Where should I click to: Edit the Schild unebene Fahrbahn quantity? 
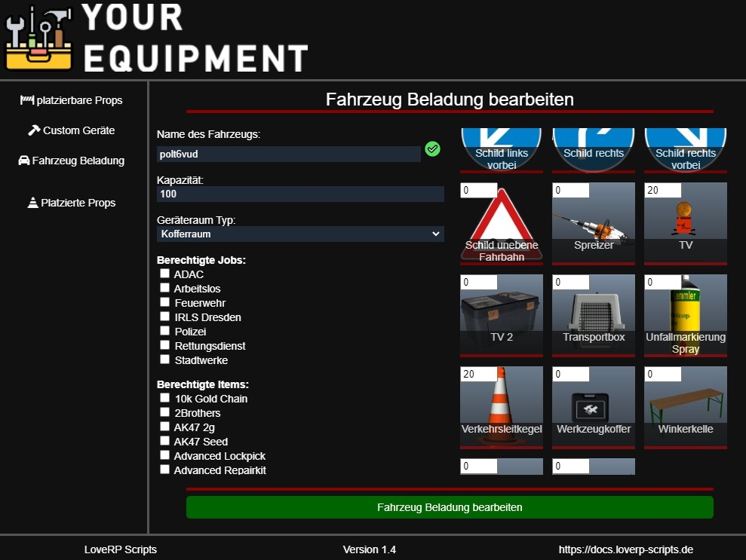point(479,190)
